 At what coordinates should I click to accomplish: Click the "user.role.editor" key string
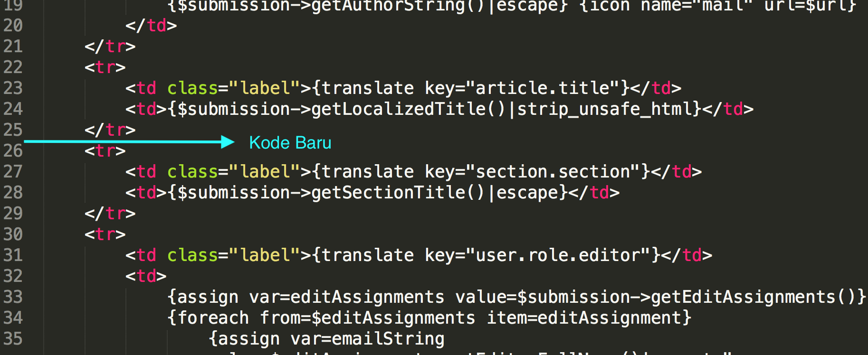558,255
